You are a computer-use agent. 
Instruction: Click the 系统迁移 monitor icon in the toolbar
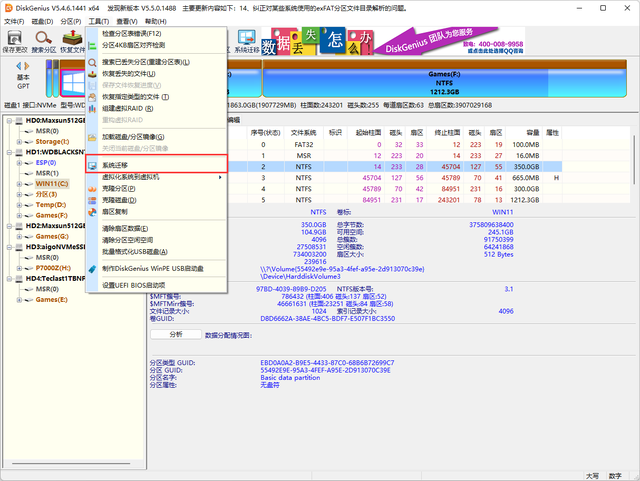(x=247, y=42)
